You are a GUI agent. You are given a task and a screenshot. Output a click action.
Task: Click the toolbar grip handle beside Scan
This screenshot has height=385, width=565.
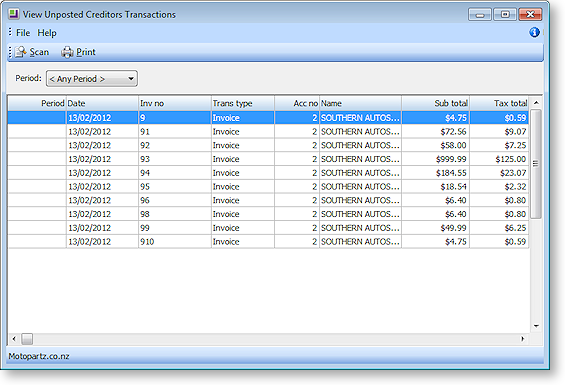[x=10, y=52]
